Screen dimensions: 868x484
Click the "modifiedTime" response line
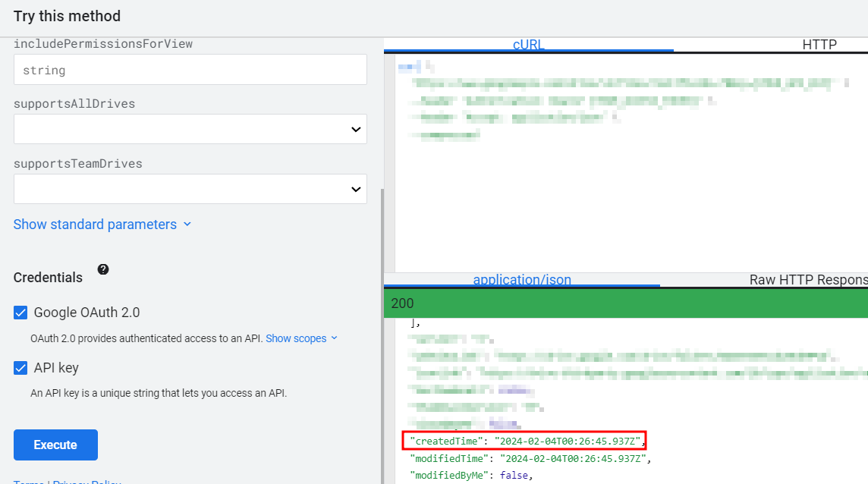coord(530,458)
